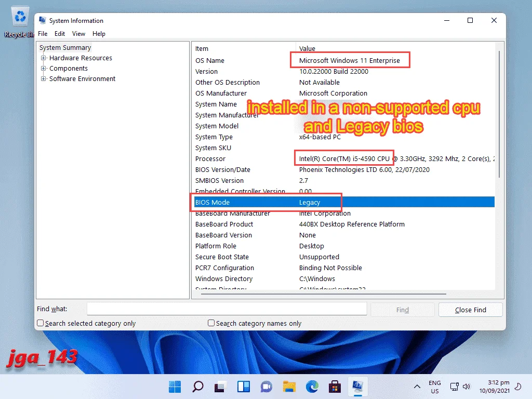Select Windows Directory row

click(x=343, y=278)
